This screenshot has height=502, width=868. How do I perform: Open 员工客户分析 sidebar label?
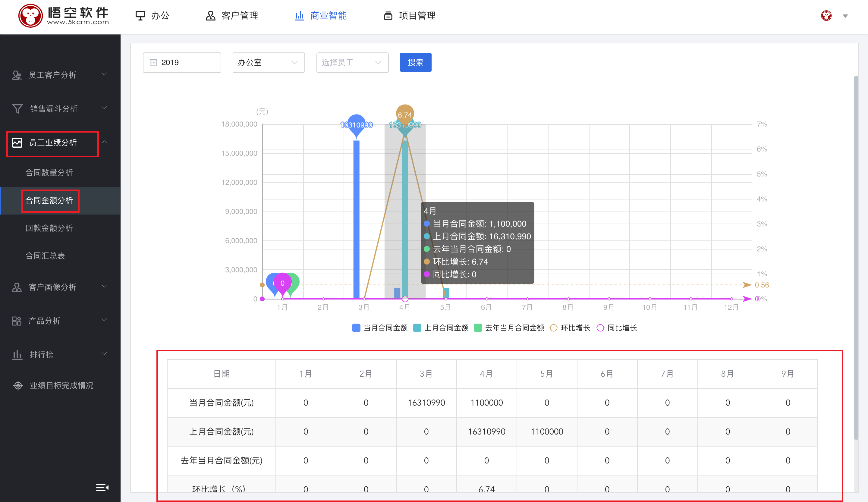(x=52, y=75)
